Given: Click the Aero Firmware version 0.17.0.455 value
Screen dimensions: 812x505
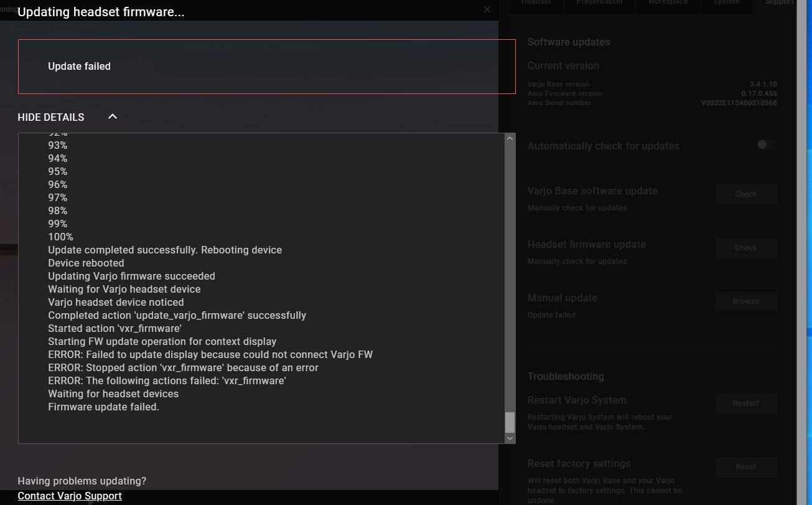Looking at the screenshot, I should [758, 93].
